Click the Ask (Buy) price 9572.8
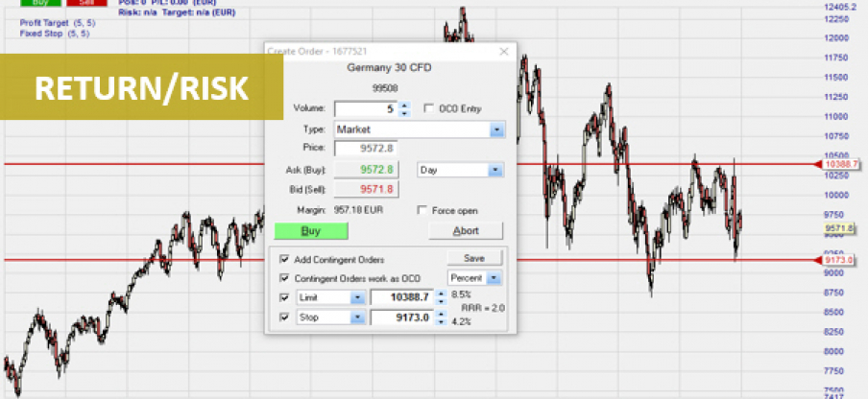The width and height of the screenshot is (868, 399). pos(366,170)
